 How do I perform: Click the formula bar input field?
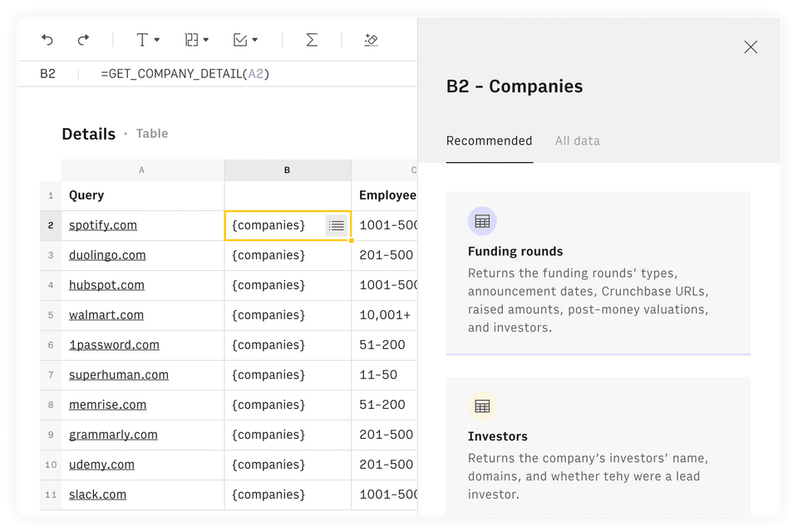[249, 74]
